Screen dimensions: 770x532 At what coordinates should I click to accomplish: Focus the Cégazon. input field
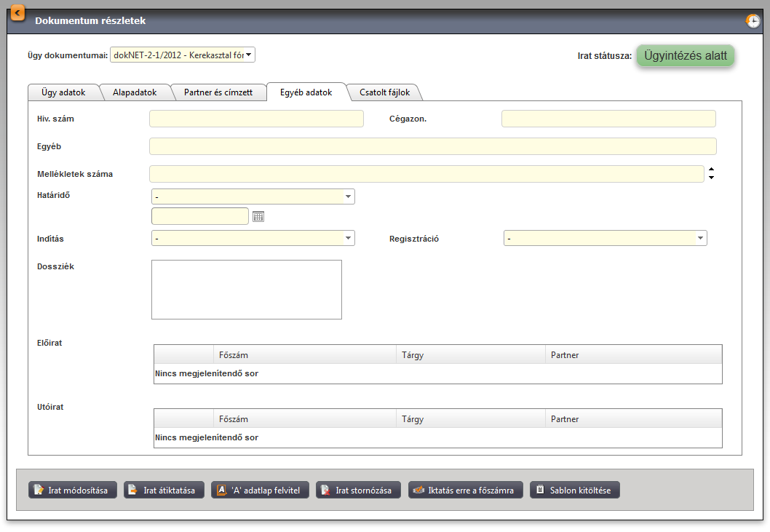point(608,119)
